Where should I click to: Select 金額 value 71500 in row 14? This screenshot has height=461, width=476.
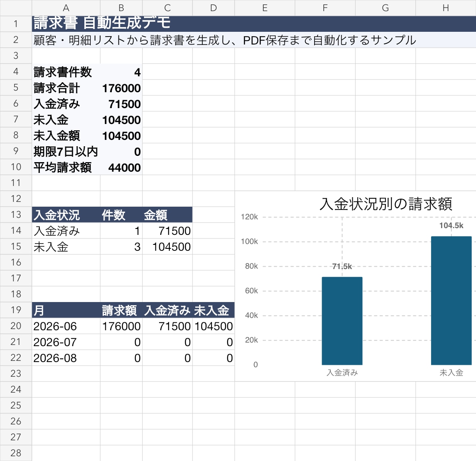[x=167, y=230]
